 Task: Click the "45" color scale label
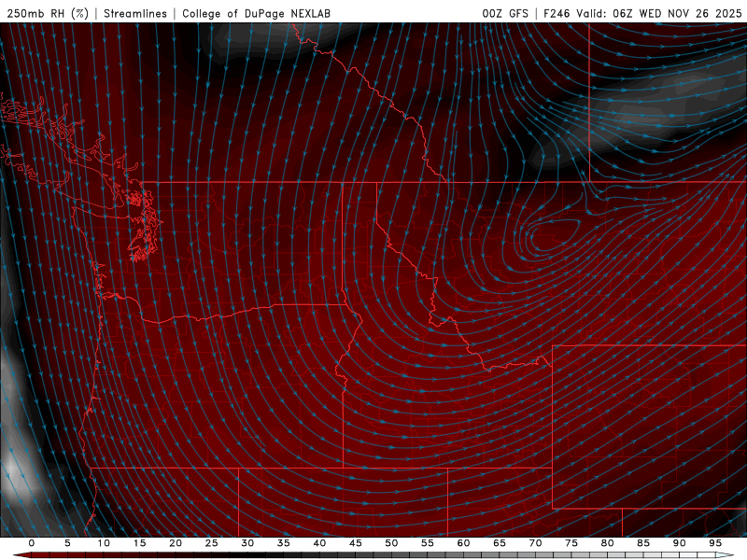pyautogui.click(x=356, y=543)
